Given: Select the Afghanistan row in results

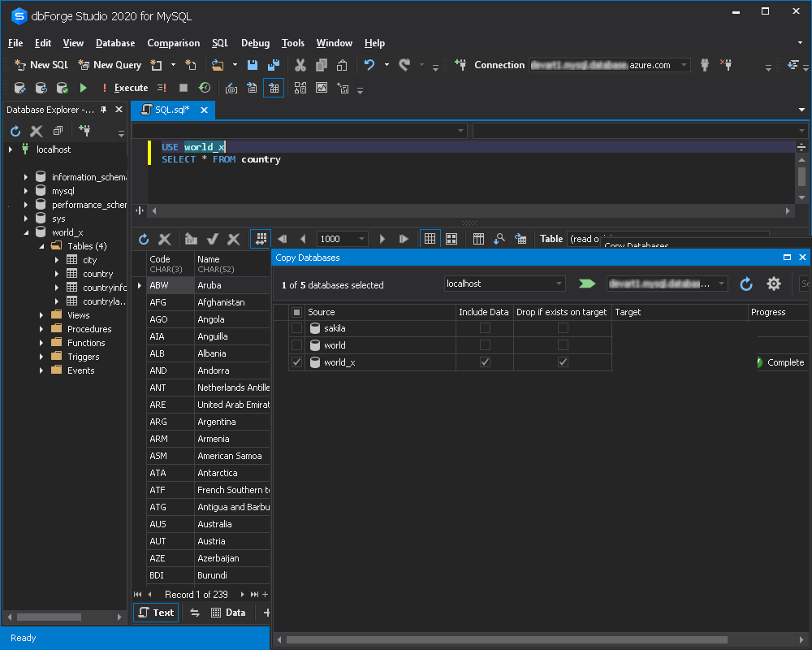Looking at the screenshot, I should [x=207, y=302].
